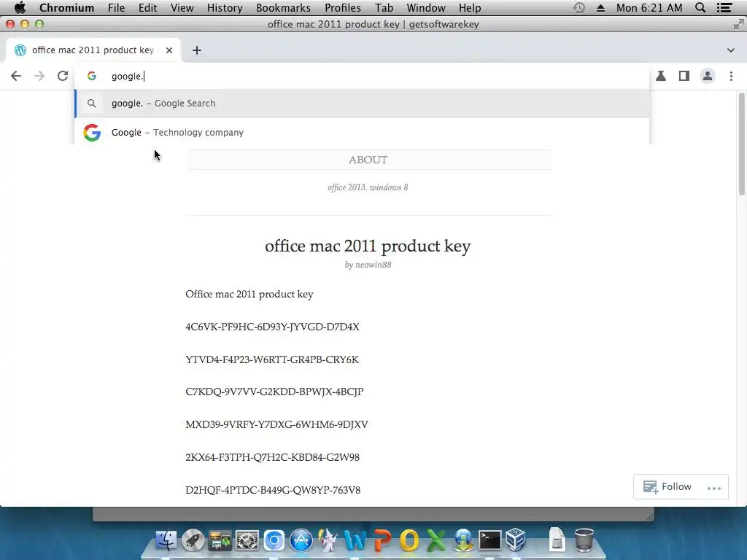Open the History menu
The image size is (747, 560).
pos(225,7)
